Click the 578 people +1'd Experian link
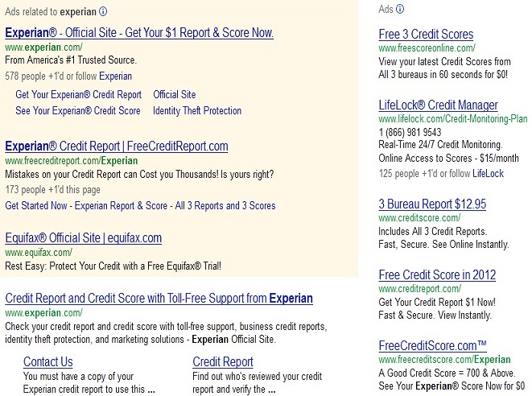The height and width of the screenshot is (396, 532). point(115,76)
